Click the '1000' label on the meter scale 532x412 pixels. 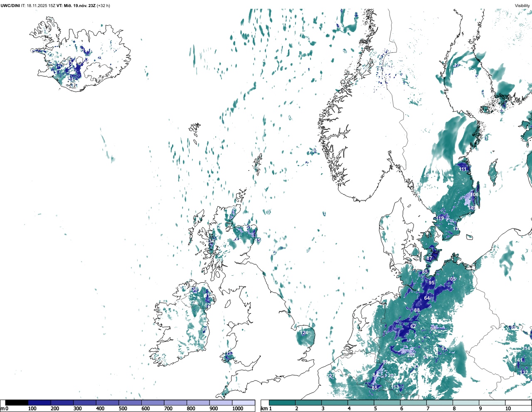point(238,409)
